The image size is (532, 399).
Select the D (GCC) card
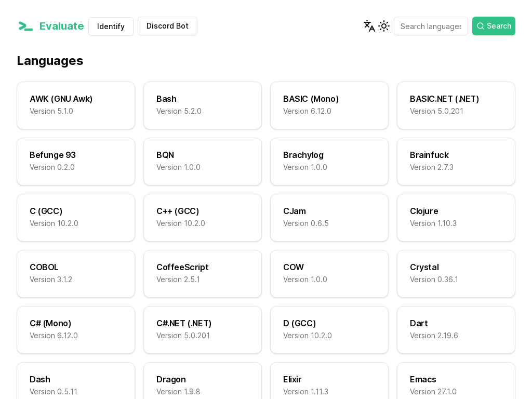click(329, 330)
